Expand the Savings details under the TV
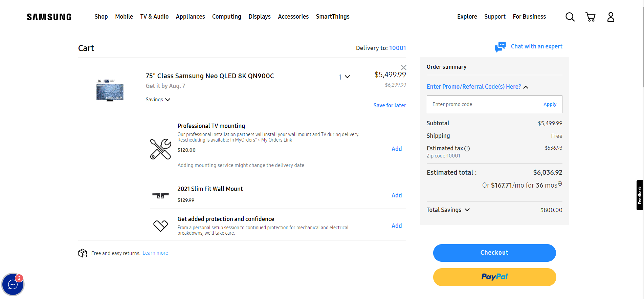The height and width of the screenshot is (299, 644). click(158, 100)
